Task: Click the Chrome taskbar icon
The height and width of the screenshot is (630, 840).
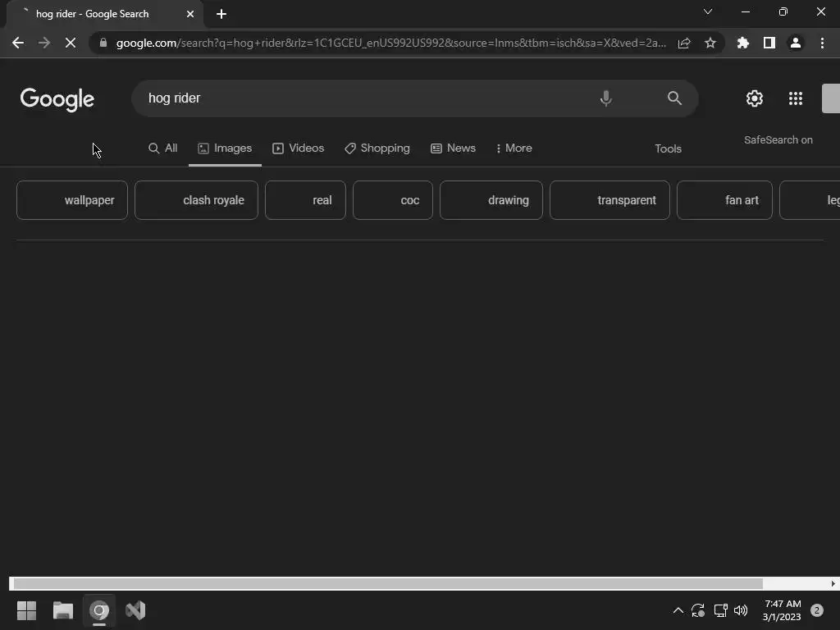Action: coord(99,610)
